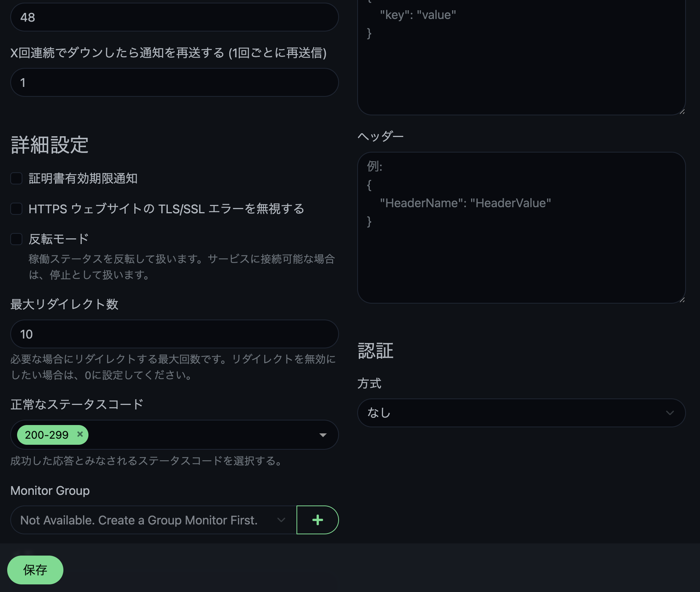The image size is (700, 592).
Task: Click the 反転モード label text
Action: (x=59, y=239)
